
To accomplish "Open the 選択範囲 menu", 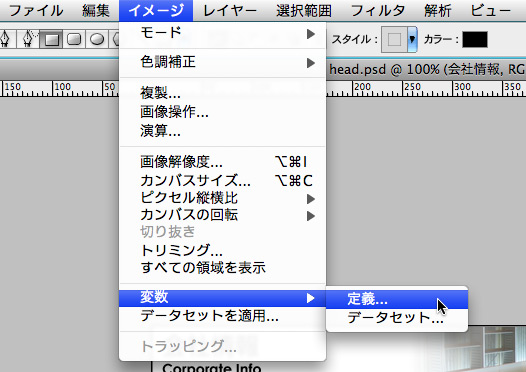I will (x=304, y=11).
